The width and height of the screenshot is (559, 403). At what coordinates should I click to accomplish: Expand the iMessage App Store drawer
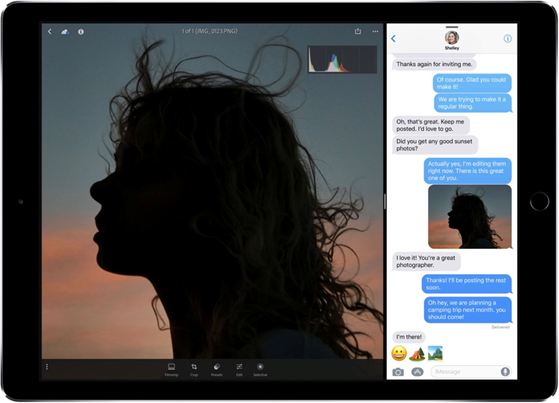coord(417,372)
